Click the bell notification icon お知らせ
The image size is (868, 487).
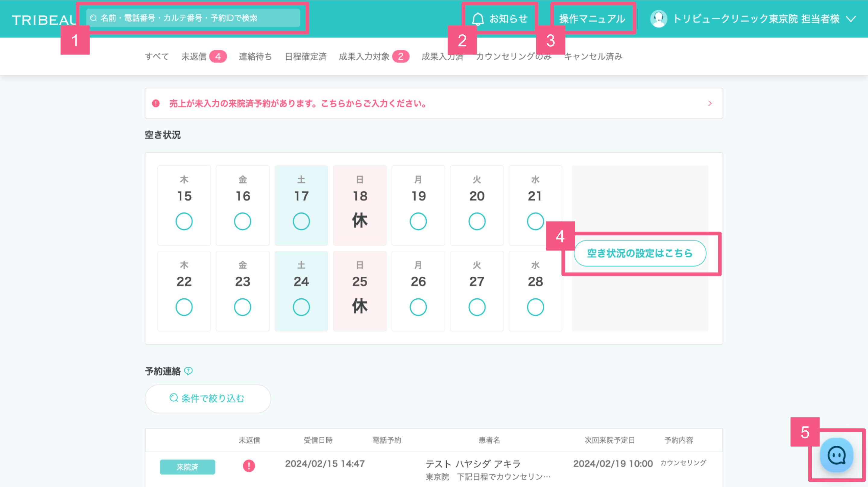[x=477, y=19]
